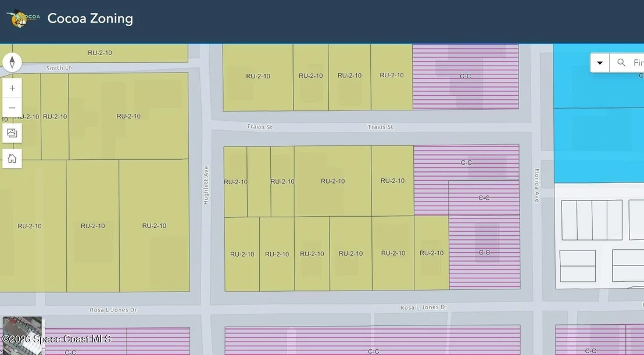Reset map orientation with the compass
Image resolution: width=644 pixels, height=355 pixels.
coord(12,62)
